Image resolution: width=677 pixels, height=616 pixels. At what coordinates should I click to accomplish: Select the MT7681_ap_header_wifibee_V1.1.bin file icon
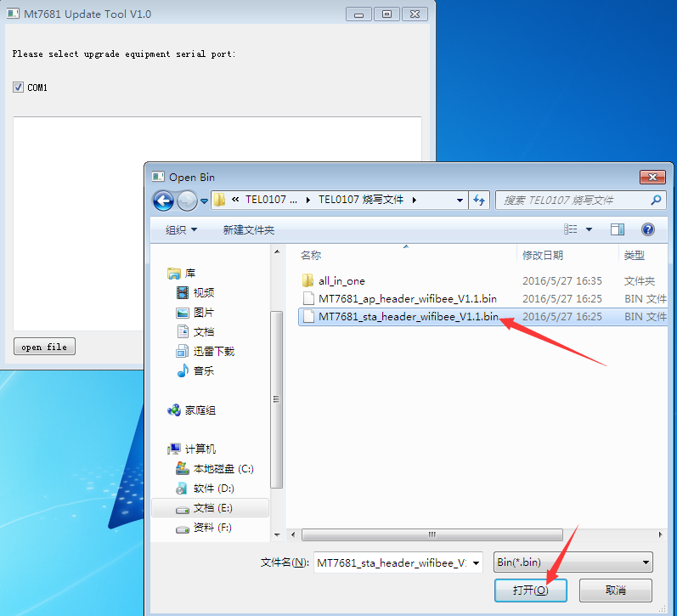pos(308,298)
